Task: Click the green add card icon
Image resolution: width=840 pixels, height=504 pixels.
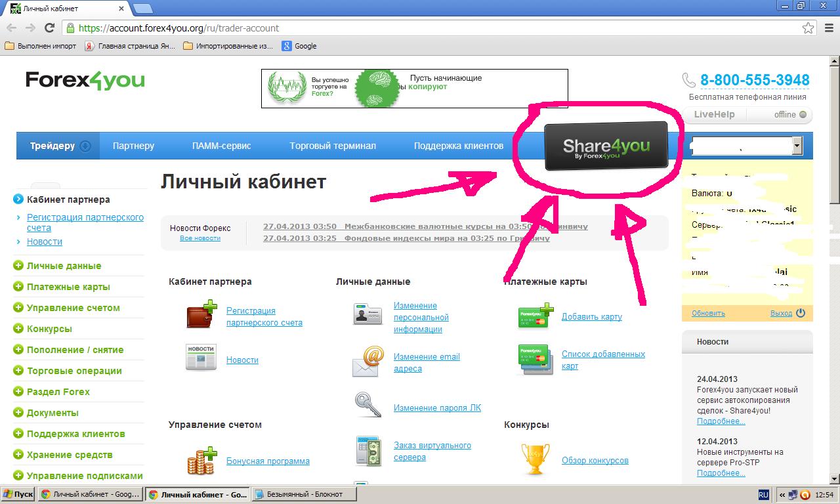Action: pyautogui.click(x=535, y=316)
